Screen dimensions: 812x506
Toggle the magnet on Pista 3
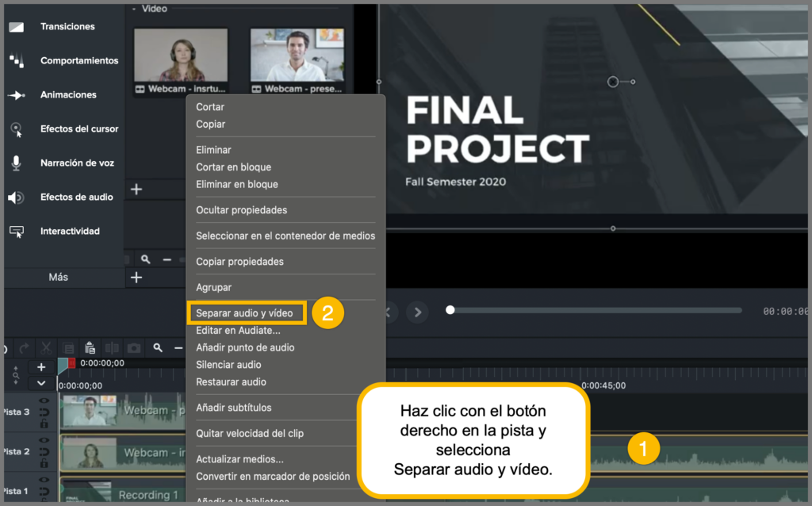click(44, 412)
